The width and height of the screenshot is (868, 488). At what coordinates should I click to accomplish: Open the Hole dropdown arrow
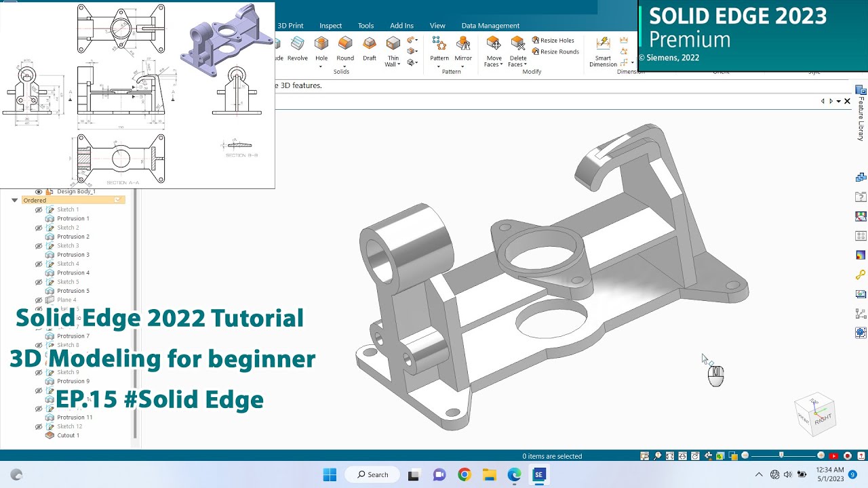(x=321, y=66)
